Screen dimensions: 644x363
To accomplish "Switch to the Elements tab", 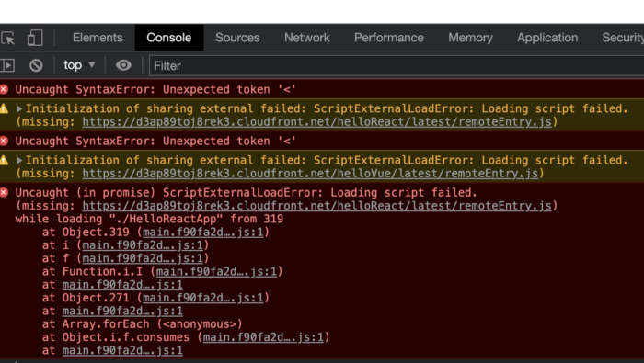I will (x=98, y=38).
